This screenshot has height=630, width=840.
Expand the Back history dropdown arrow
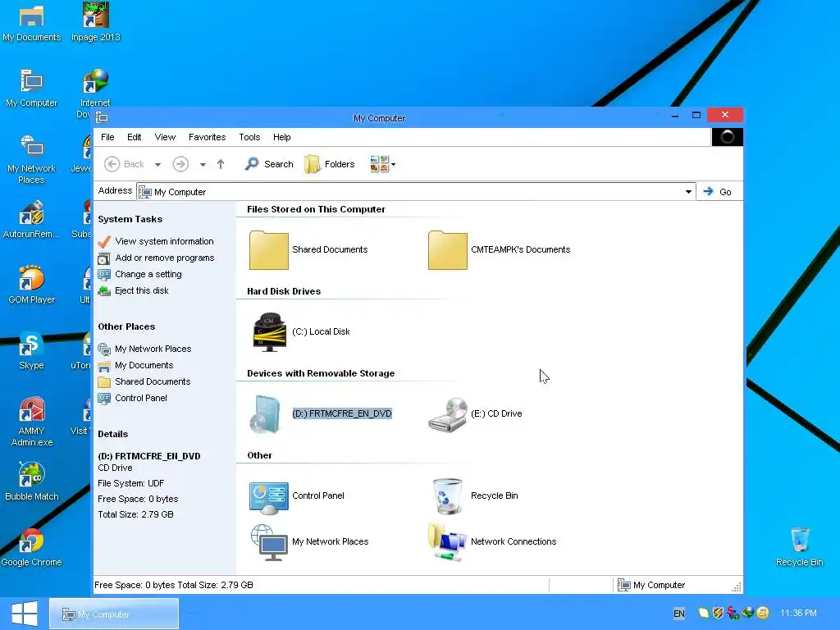pos(158,164)
